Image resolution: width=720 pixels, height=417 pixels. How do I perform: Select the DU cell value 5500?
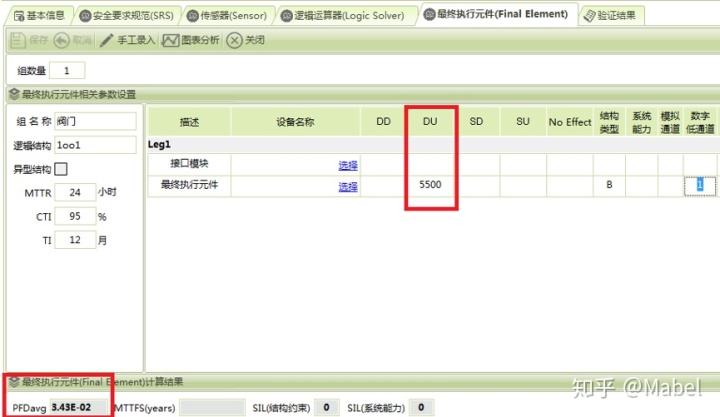pyautogui.click(x=430, y=185)
